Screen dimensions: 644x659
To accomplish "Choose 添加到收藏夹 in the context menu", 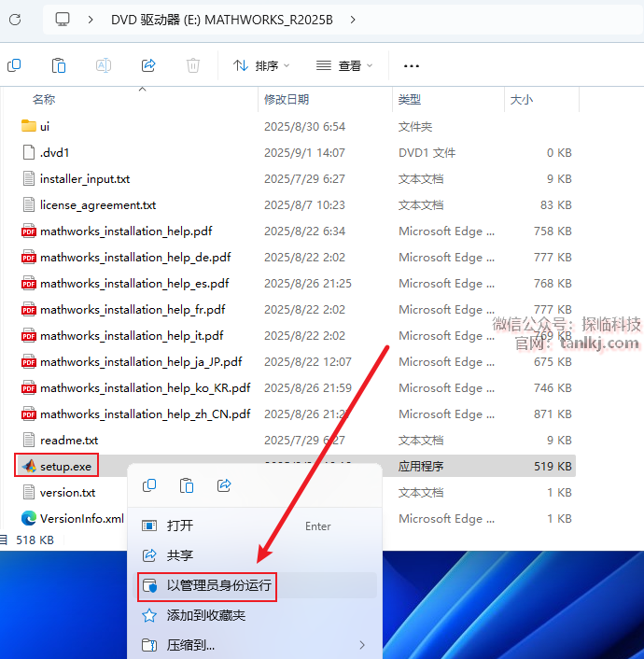I will [256, 615].
